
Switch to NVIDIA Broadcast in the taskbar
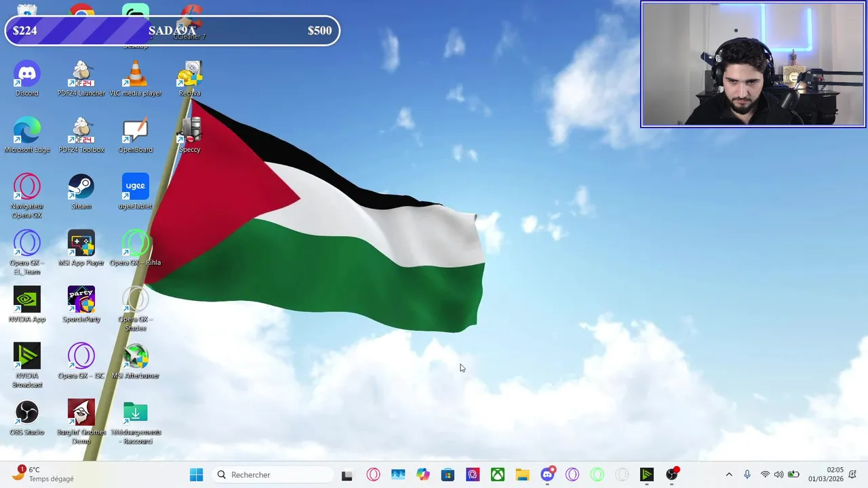(647, 474)
